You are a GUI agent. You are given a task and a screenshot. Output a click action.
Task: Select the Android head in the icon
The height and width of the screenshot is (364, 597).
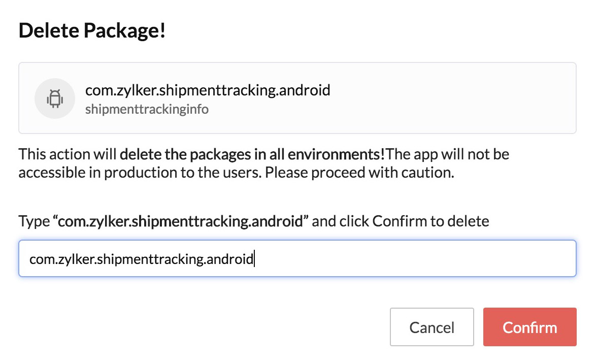(x=55, y=93)
